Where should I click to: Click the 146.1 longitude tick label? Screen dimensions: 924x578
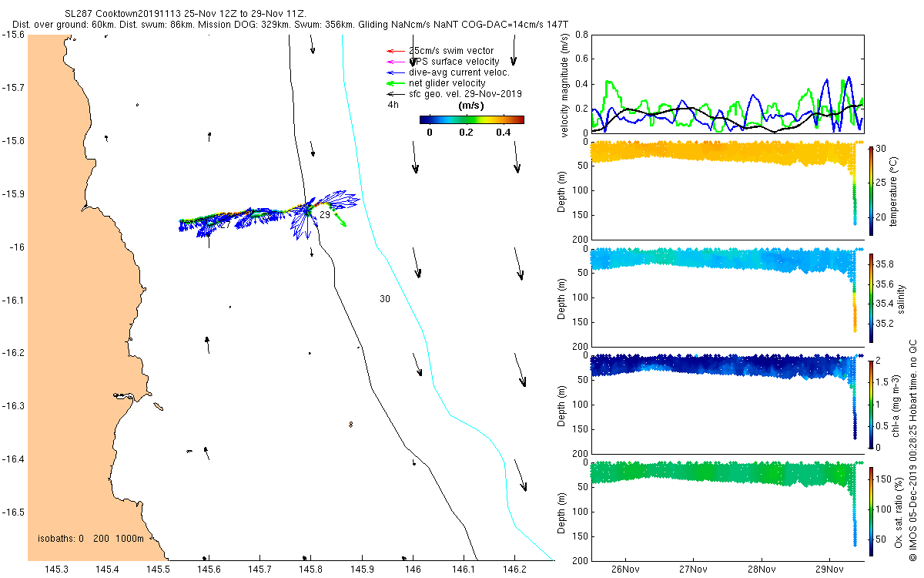(464, 570)
